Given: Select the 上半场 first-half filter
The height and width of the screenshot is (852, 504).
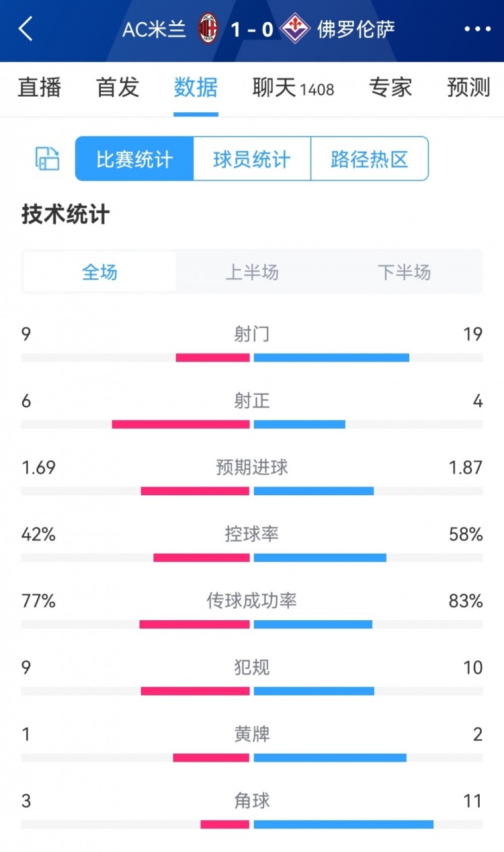Looking at the screenshot, I should coord(251,271).
